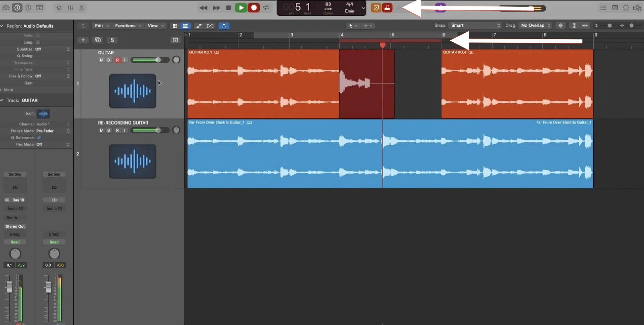Toggle vertical auto zoom button

tap(574, 26)
